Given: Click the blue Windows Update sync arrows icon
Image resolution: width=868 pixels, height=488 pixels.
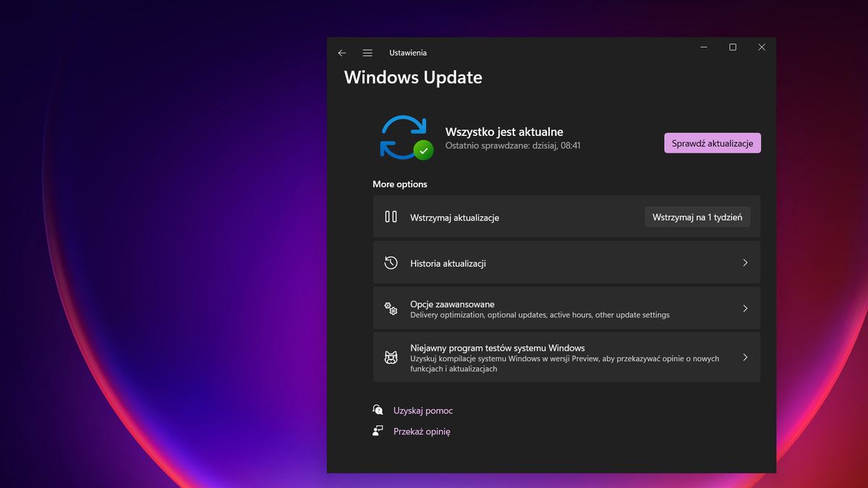Looking at the screenshot, I should click(x=402, y=137).
